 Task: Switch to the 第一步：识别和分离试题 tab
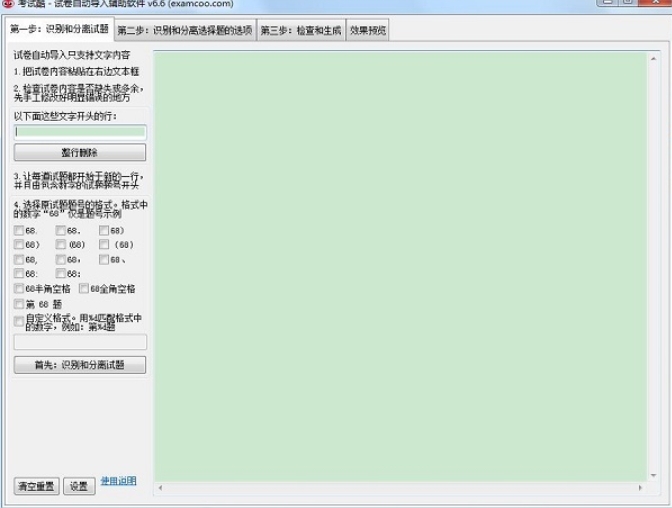(60, 29)
